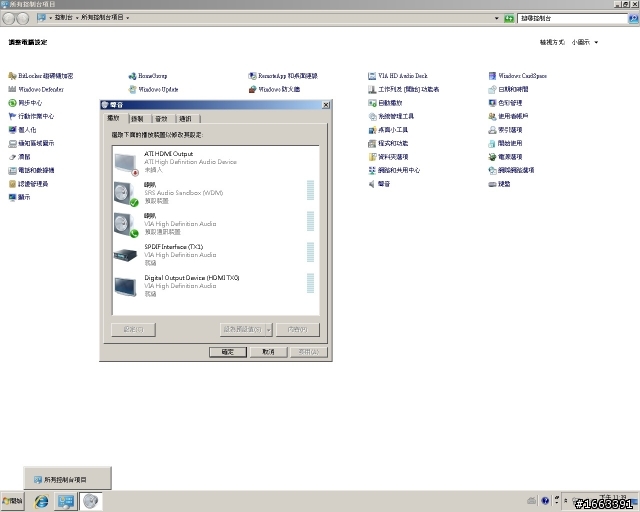Open 網路和共用中心 item
Screen dimensions: 640x512
coord(394,170)
